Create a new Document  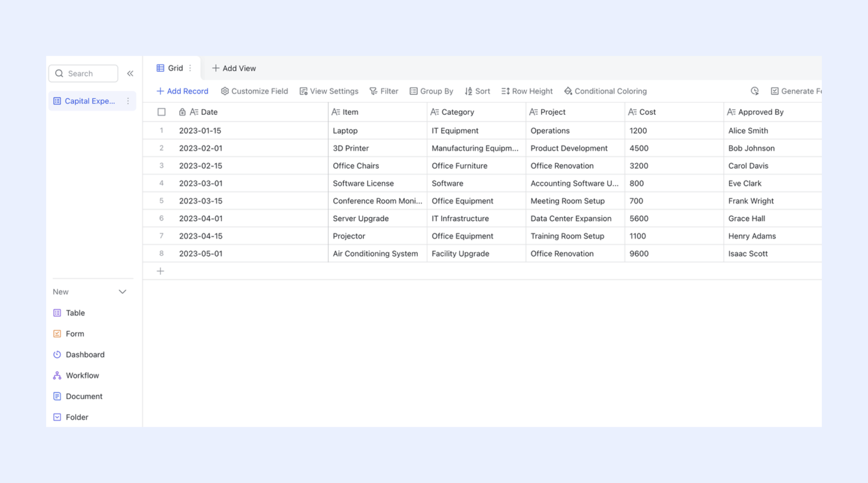coord(78,396)
